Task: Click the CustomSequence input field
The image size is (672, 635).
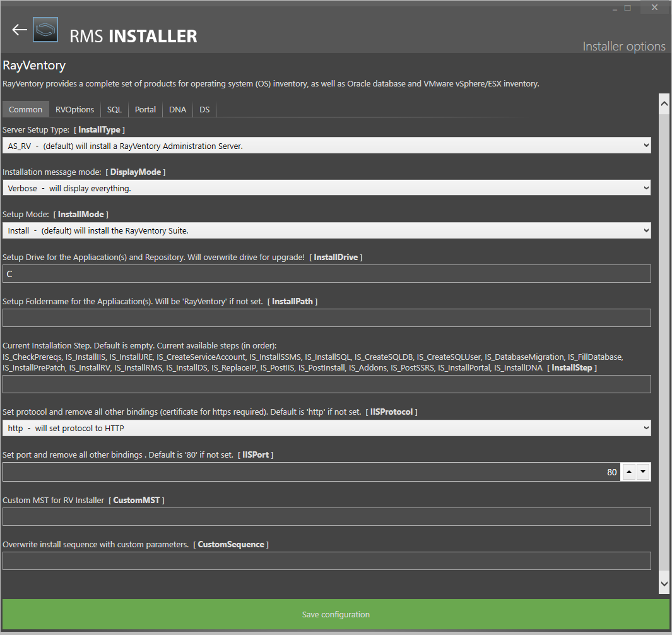Action: point(327,561)
